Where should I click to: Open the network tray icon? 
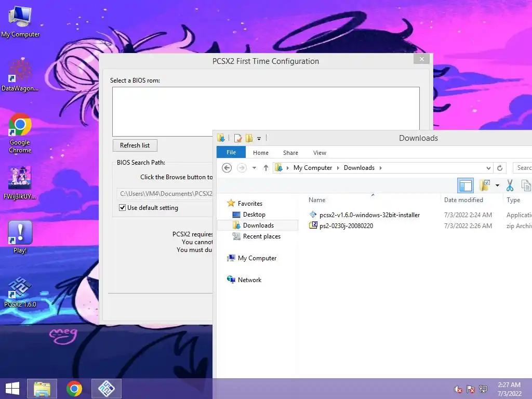pyautogui.click(x=483, y=389)
